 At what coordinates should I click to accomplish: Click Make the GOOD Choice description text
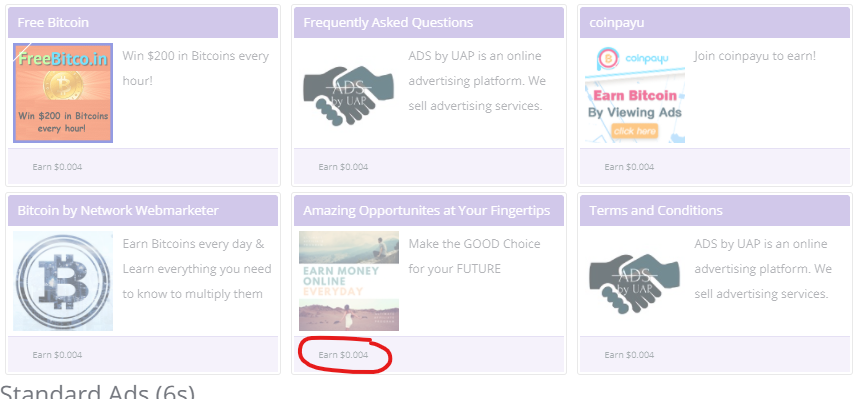tap(474, 256)
